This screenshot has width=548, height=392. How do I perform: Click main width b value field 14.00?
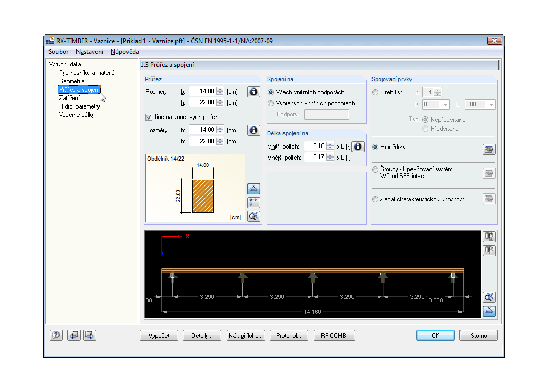202,92
